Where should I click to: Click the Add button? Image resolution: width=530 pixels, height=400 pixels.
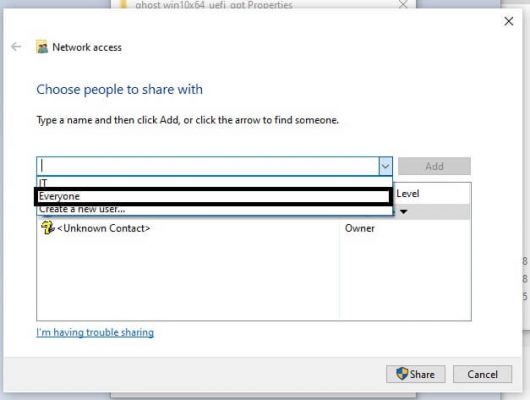434,166
